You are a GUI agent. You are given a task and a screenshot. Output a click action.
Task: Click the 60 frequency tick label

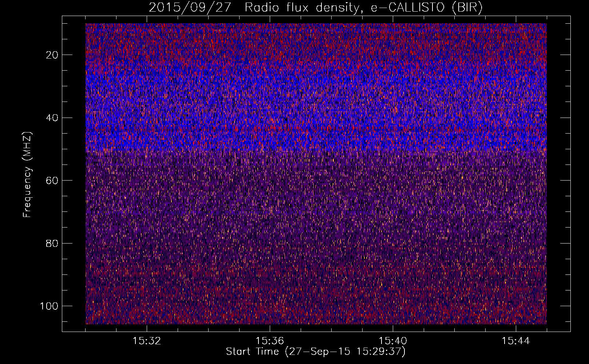[x=52, y=181]
